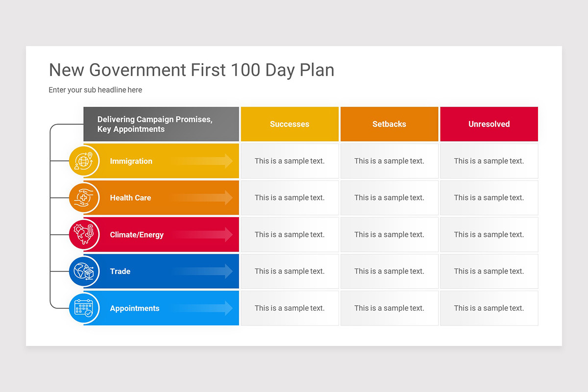Viewport: 588px width, 392px height.
Task: Select the Trade globe and box icon
Action: pos(84,271)
